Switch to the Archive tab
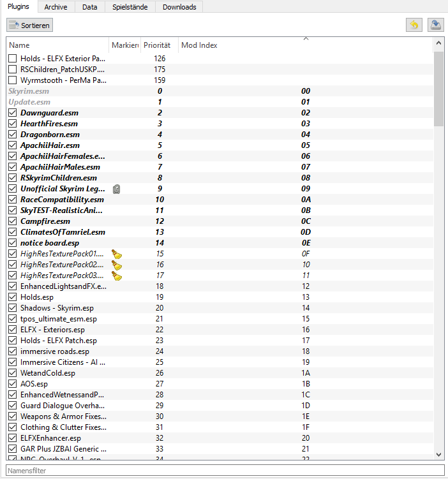Viewport: 448px width, 479px height. coord(56,7)
